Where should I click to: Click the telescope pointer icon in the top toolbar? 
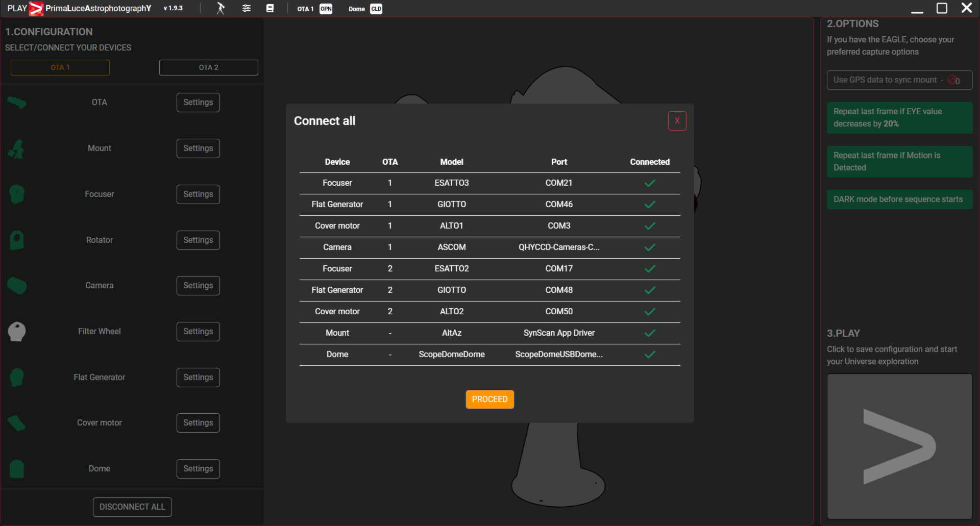click(220, 8)
